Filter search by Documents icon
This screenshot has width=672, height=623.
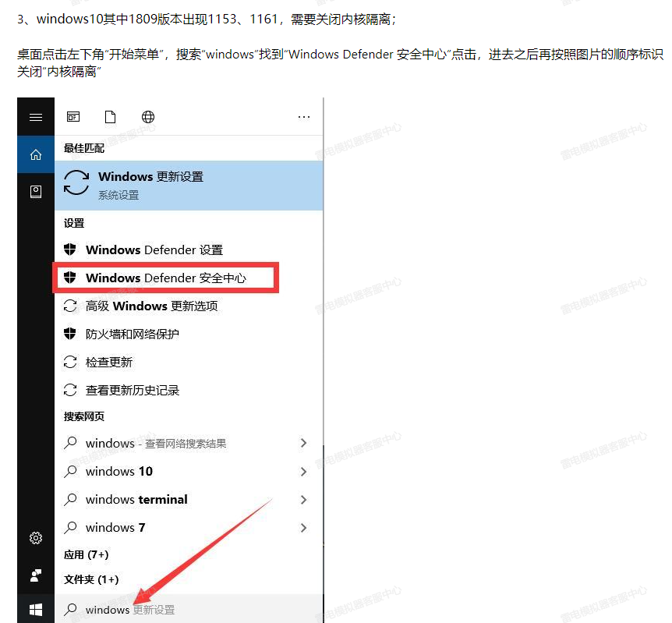[111, 117]
